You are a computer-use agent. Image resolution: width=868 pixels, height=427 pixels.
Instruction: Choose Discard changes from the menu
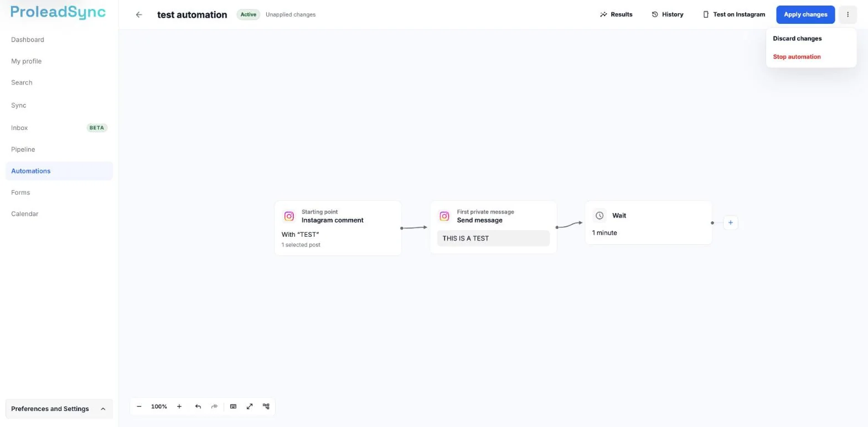pos(811,39)
